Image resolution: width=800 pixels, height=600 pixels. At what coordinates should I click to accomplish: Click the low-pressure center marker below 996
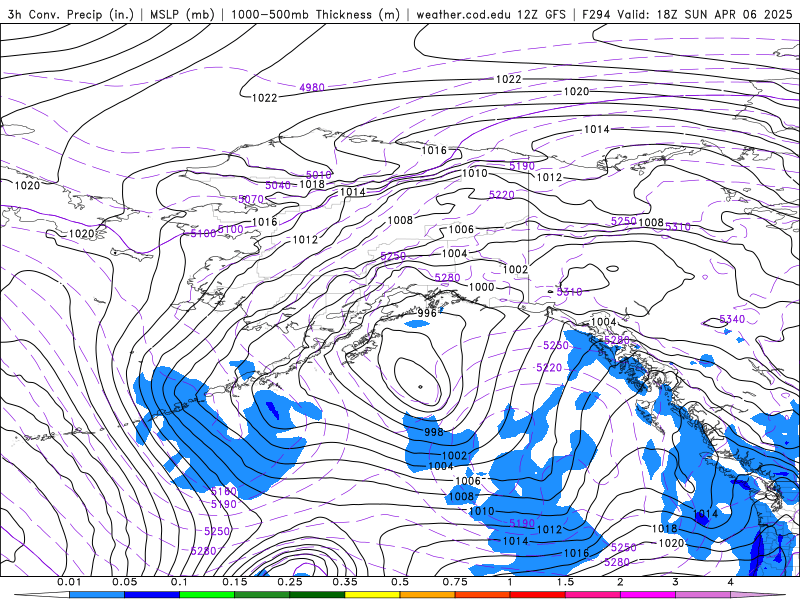click(x=420, y=387)
